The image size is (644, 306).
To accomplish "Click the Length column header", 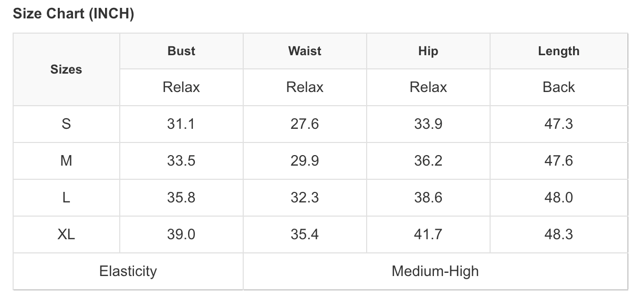I will (x=558, y=51).
